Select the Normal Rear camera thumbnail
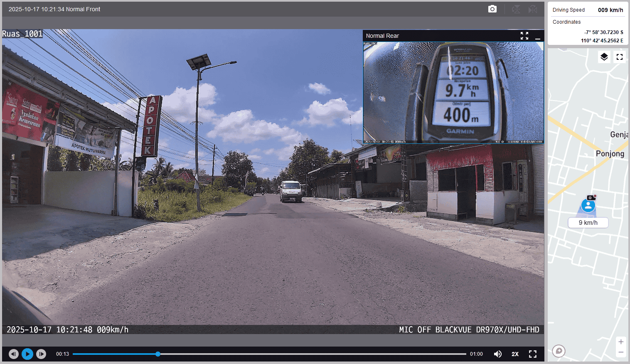This screenshot has height=364, width=630. pos(453,91)
